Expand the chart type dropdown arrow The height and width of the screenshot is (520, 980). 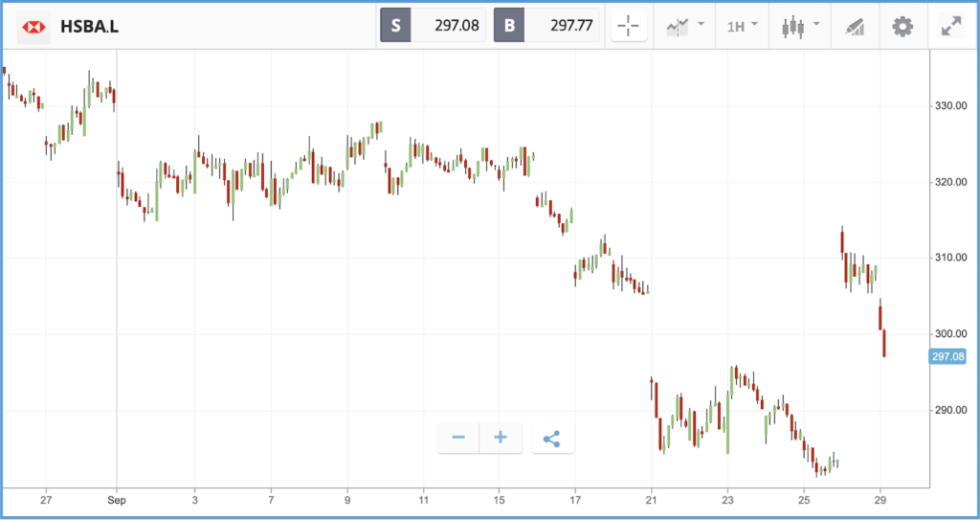[x=815, y=24]
